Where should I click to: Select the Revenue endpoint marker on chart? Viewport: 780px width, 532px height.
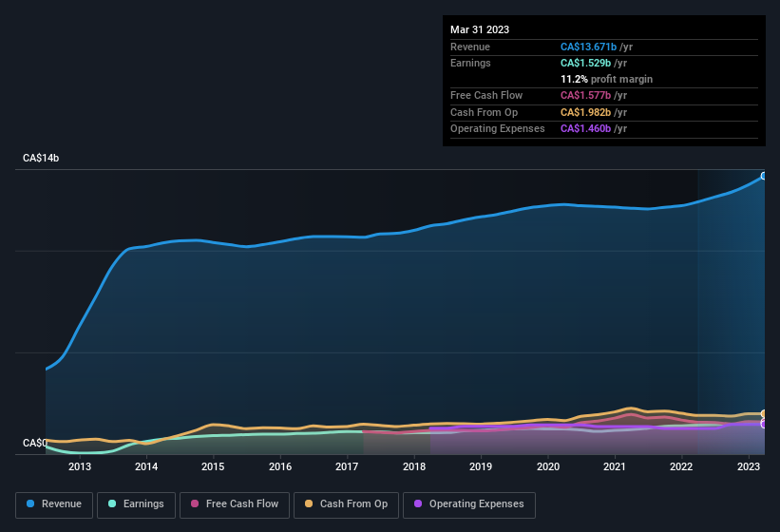(764, 176)
